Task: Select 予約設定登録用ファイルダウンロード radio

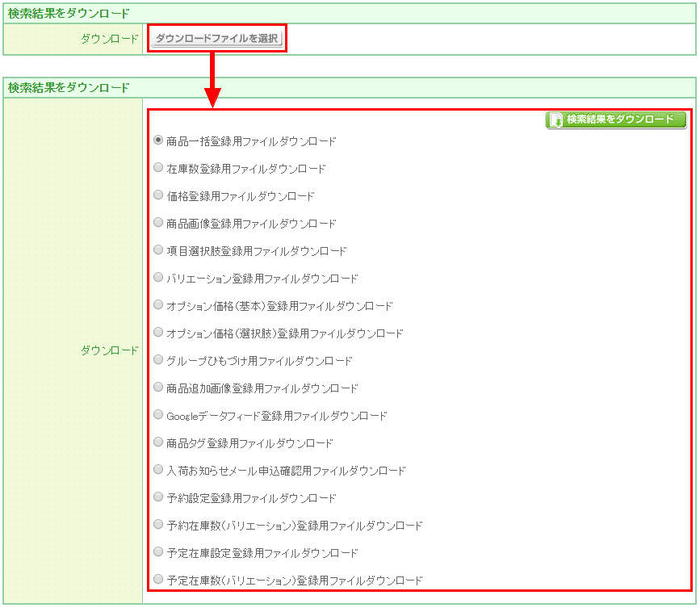Action: [158, 497]
